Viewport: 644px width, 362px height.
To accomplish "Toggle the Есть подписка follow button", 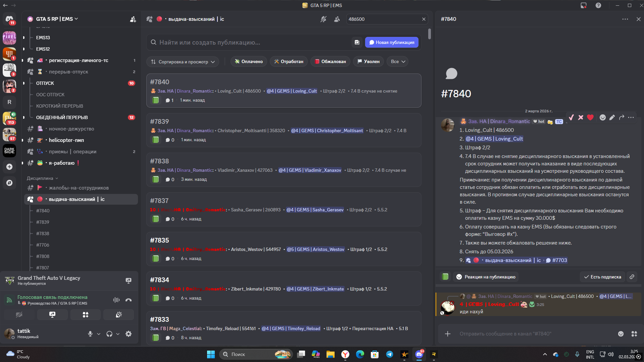I will (603, 277).
